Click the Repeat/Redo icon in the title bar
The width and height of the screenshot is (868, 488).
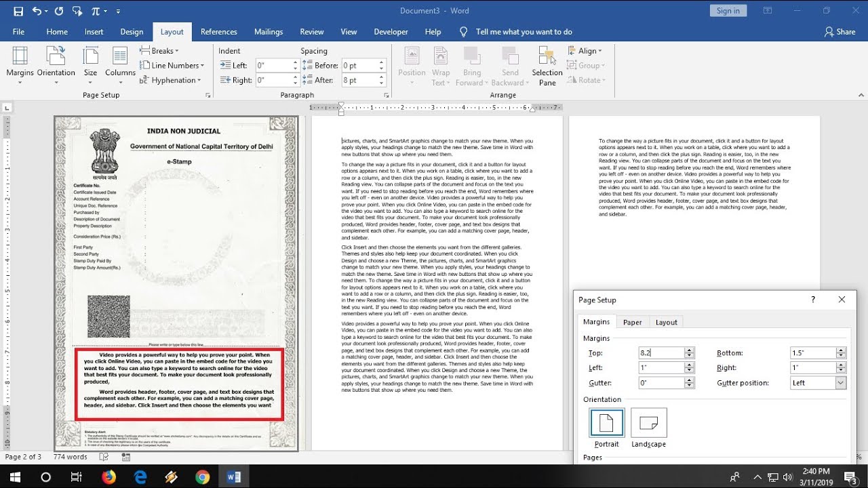pos(58,11)
